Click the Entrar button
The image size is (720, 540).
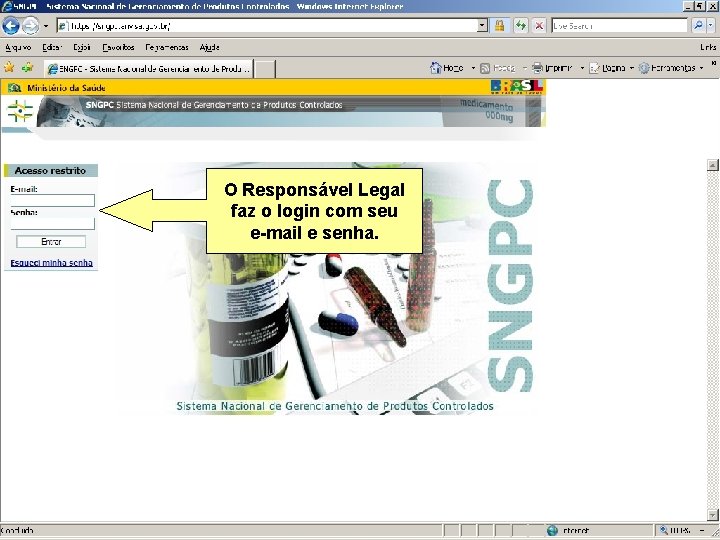pyautogui.click(x=51, y=242)
